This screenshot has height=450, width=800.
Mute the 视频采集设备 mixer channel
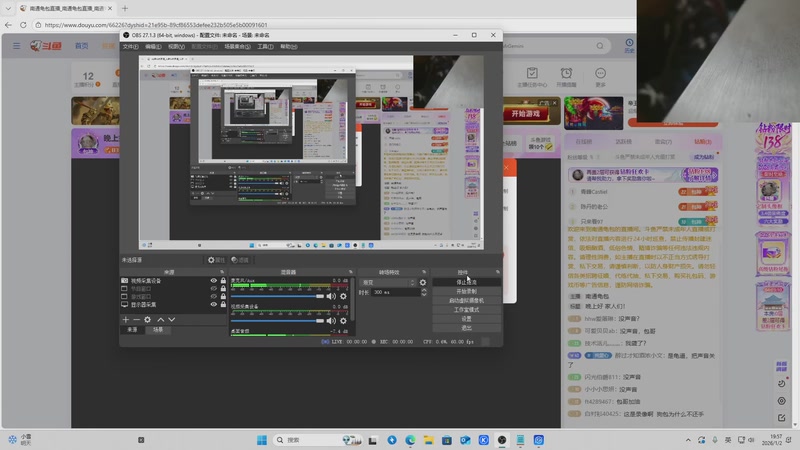coord(331,321)
